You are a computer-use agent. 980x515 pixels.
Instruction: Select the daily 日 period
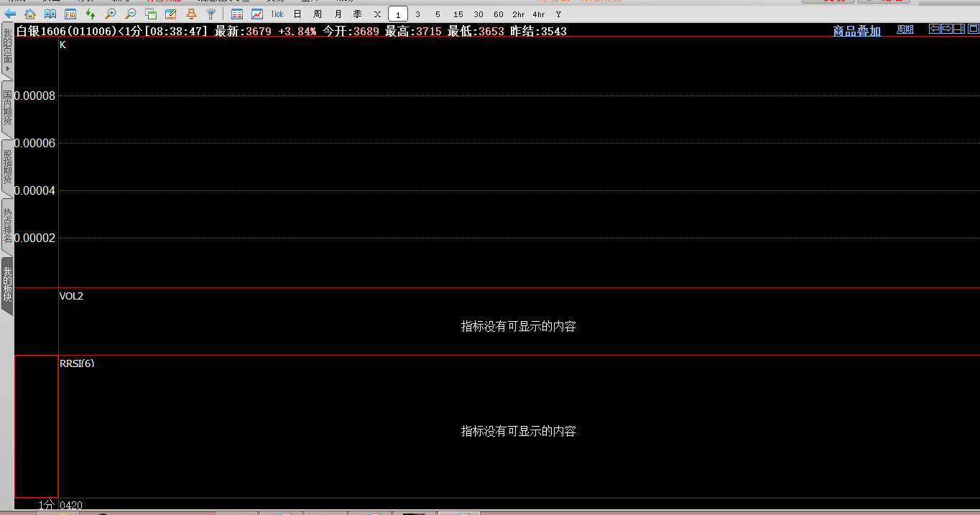click(297, 14)
